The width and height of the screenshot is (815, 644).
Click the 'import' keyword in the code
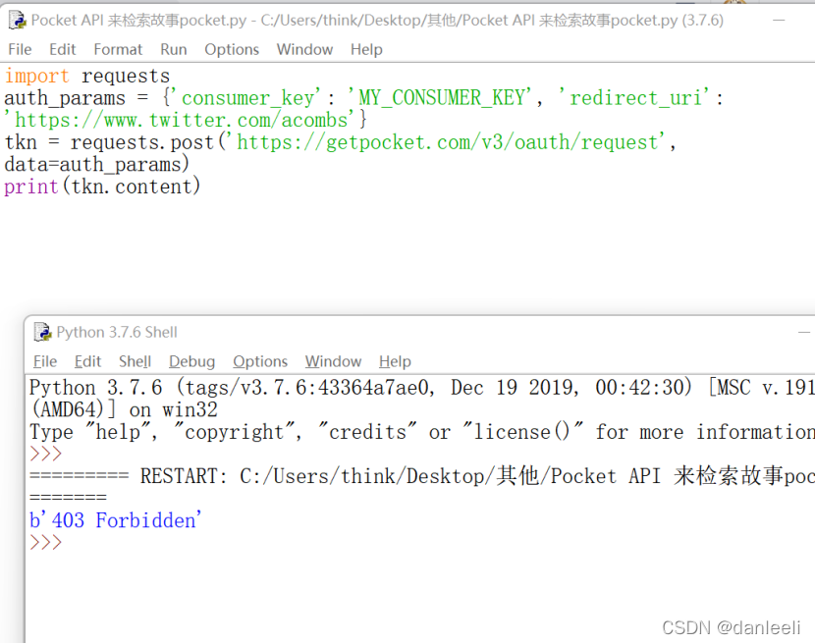click(x=37, y=77)
